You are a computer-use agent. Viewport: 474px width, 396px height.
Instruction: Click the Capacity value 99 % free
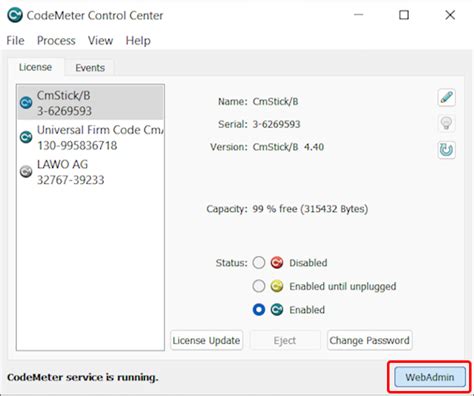pos(310,209)
